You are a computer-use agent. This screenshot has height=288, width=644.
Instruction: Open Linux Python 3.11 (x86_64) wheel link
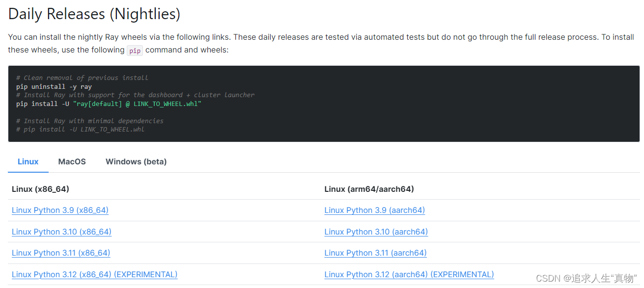tap(61, 253)
